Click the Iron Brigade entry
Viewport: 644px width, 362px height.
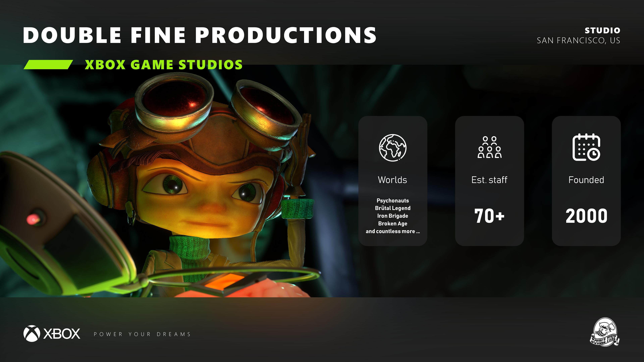(x=392, y=216)
